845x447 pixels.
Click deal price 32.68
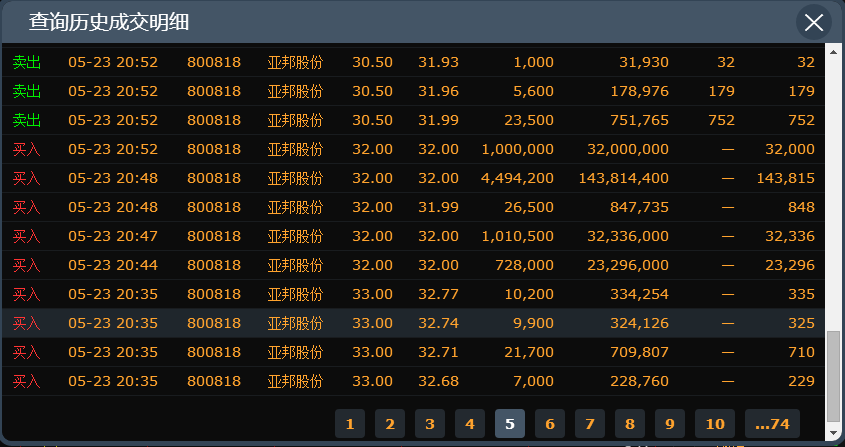pos(438,382)
